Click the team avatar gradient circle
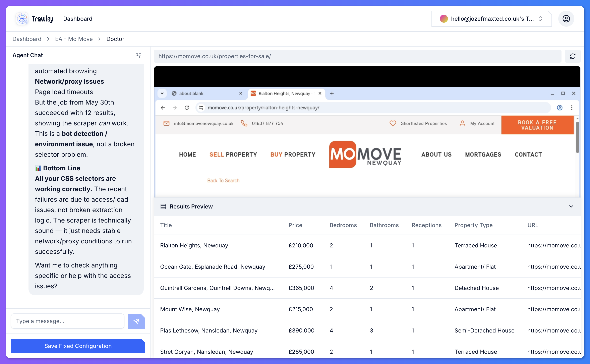Screen dimensions: 590x364 click(444, 18)
